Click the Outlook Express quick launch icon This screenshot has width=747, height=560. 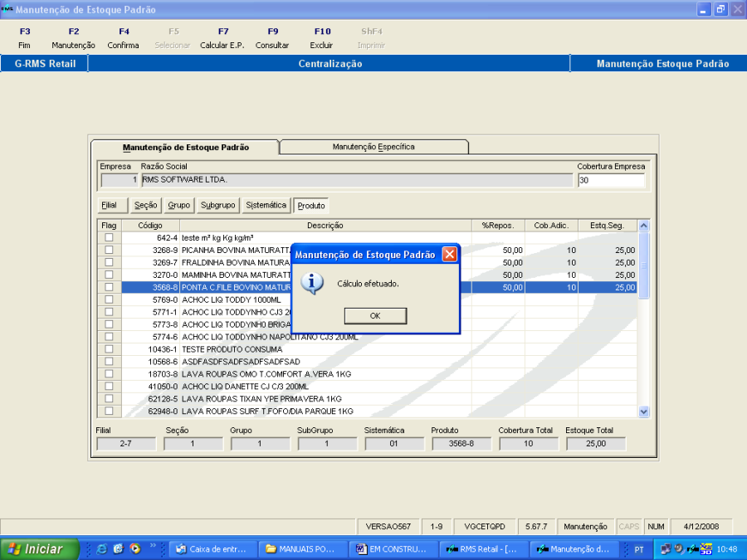pos(118,549)
